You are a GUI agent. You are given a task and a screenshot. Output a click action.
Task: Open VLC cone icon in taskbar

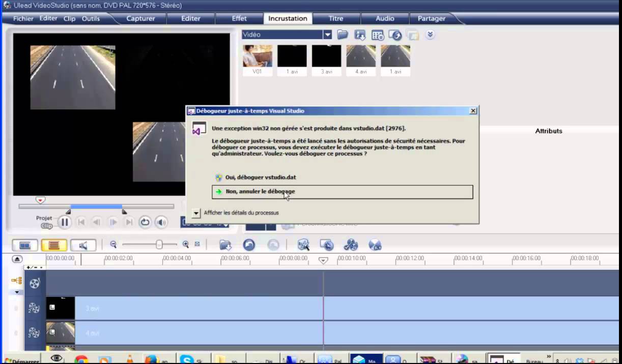pyautogui.click(x=130, y=359)
